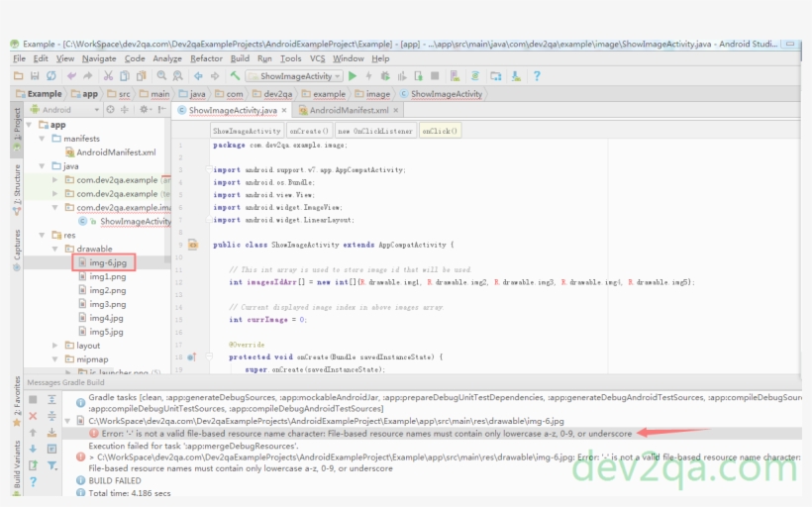The image size is (812, 507).
Task: Click the onClick() crumb above the editor
Action: tap(440, 131)
